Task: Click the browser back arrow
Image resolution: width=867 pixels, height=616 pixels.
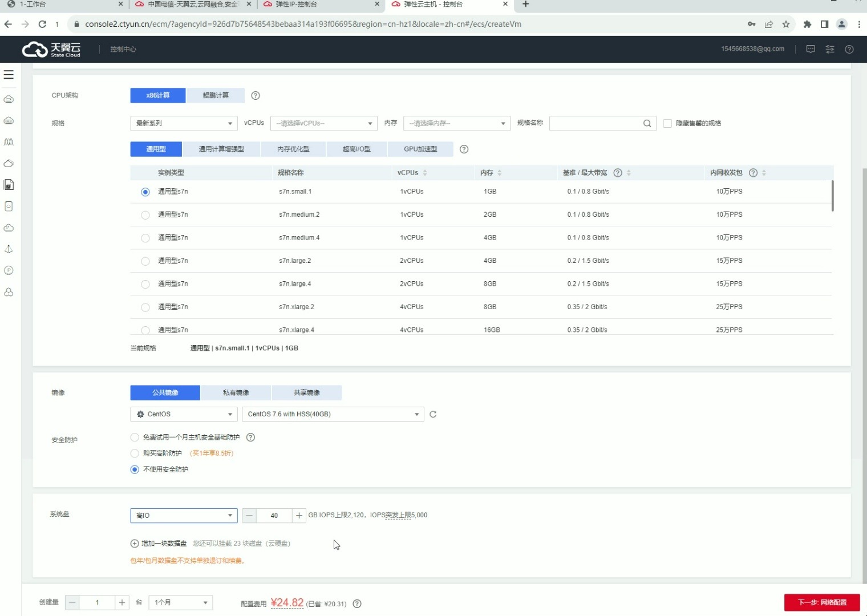Action: coord(8,24)
